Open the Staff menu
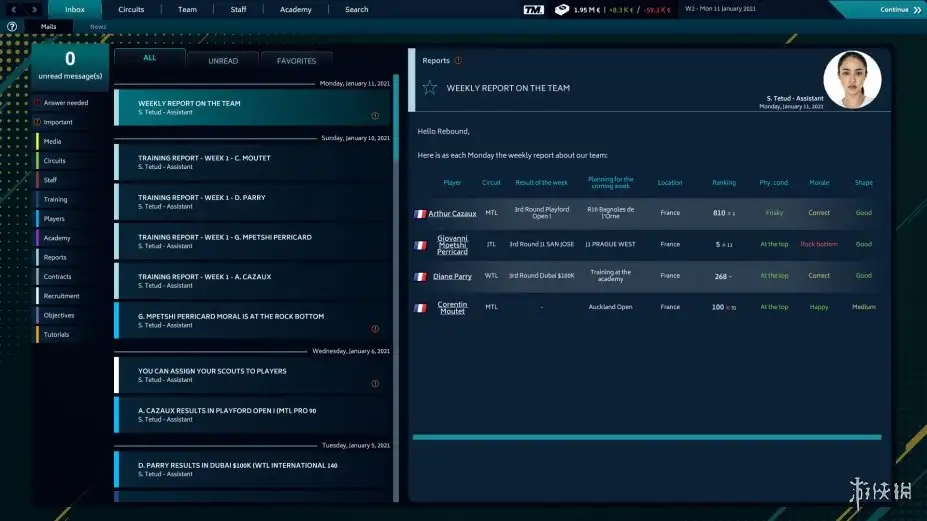This screenshot has width=927, height=521. tap(238, 9)
